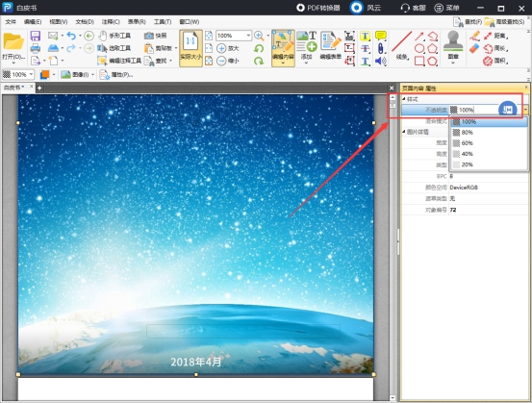Select the strikethrough text tool

[x=365, y=48]
